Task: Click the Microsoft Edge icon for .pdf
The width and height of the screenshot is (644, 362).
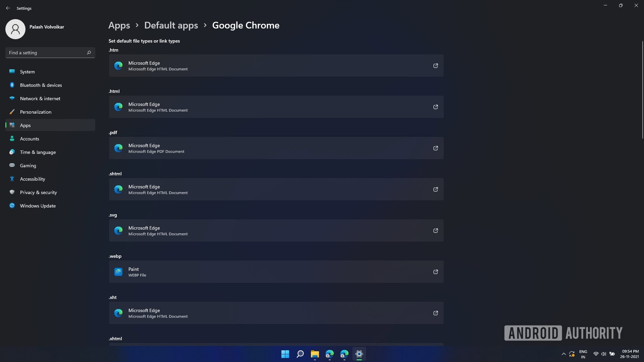Action: click(118, 147)
